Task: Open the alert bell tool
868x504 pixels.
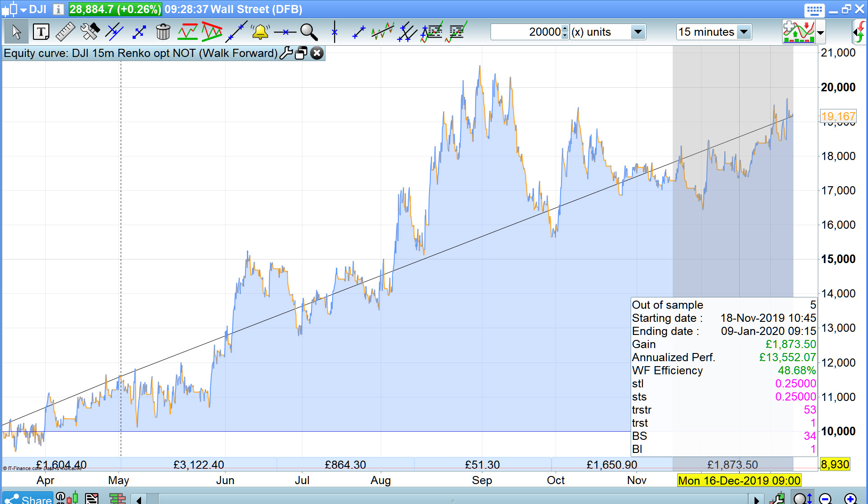Action: (260, 32)
